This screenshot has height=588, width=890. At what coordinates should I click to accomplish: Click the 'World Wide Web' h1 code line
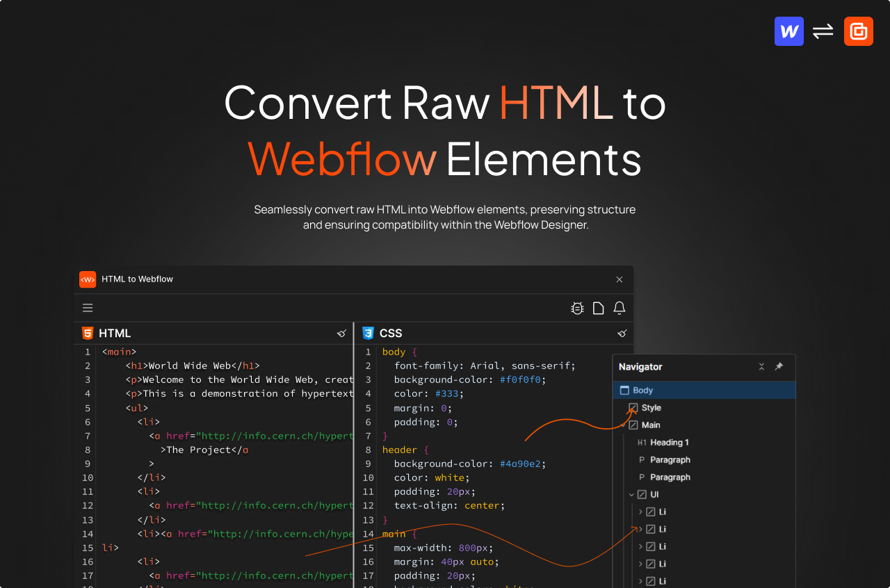tap(193, 366)
